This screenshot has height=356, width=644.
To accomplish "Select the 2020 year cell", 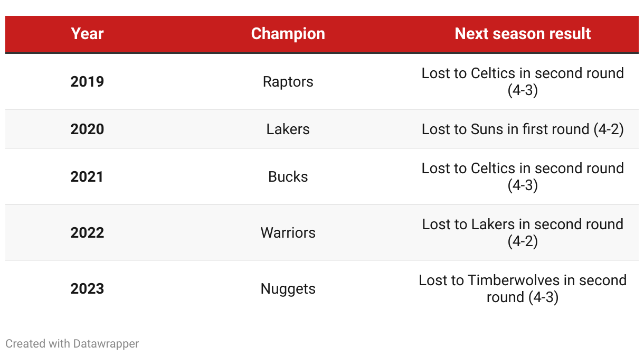I will 87,129.
